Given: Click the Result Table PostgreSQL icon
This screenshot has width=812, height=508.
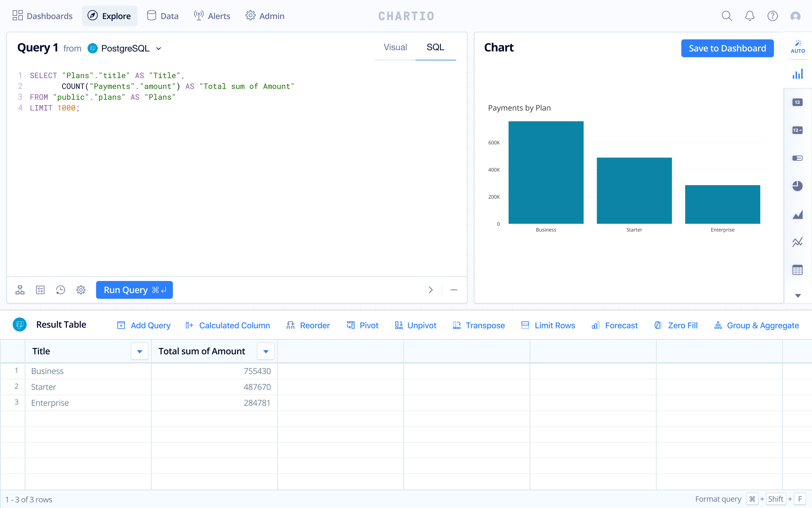Looking at the screenshot, I should coord(20,324).
